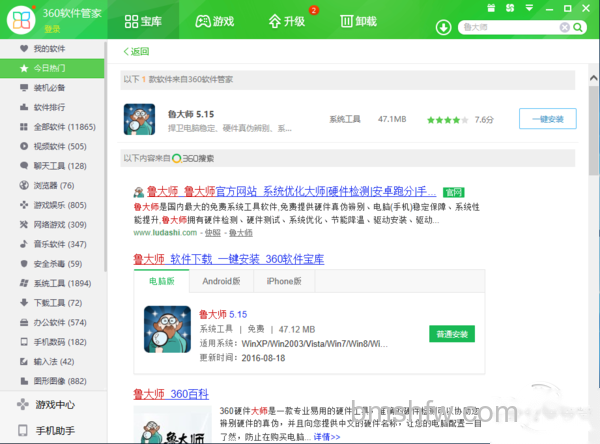Open the 鲁大师官方网站 search result link
Screen dimensions: 600x444
tap(292, 191)
